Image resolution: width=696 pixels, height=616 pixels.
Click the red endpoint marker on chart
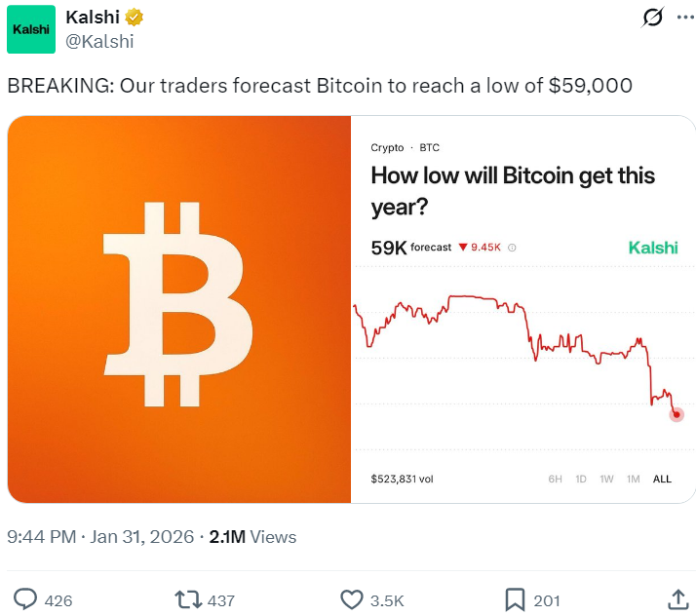coord(677,414)
